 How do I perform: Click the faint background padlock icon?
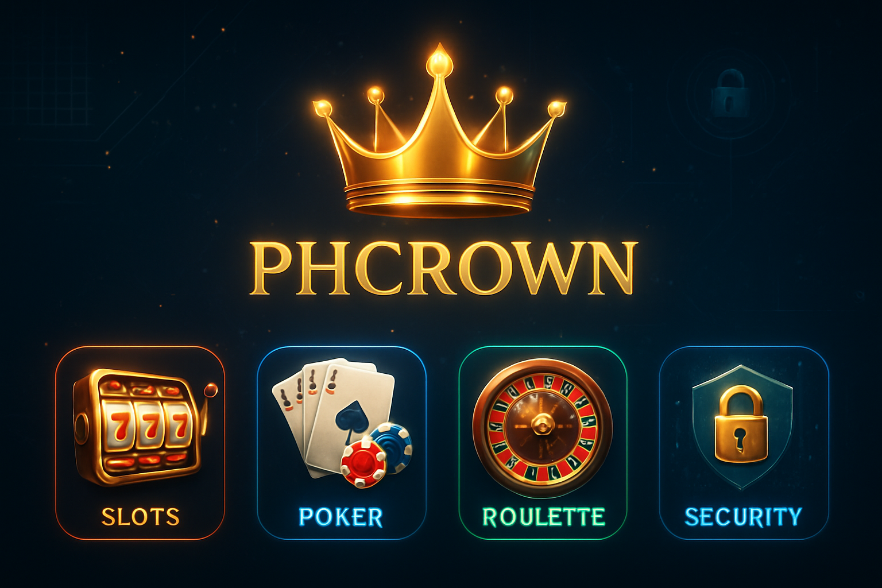click(x=730, y=94)
